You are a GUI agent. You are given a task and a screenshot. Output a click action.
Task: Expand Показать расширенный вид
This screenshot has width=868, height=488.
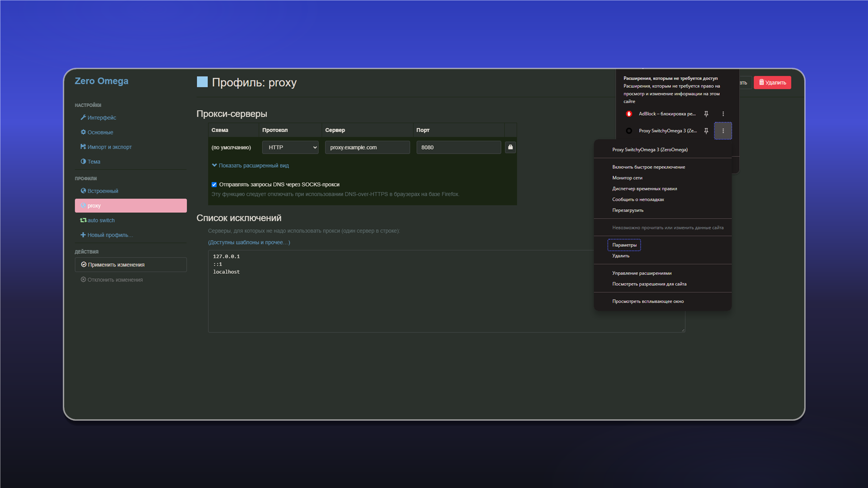tap(250, 165)
